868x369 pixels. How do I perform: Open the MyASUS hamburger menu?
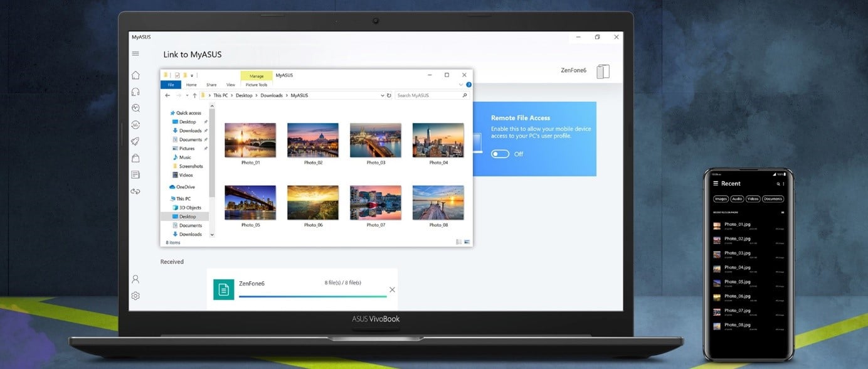point(135,54)
